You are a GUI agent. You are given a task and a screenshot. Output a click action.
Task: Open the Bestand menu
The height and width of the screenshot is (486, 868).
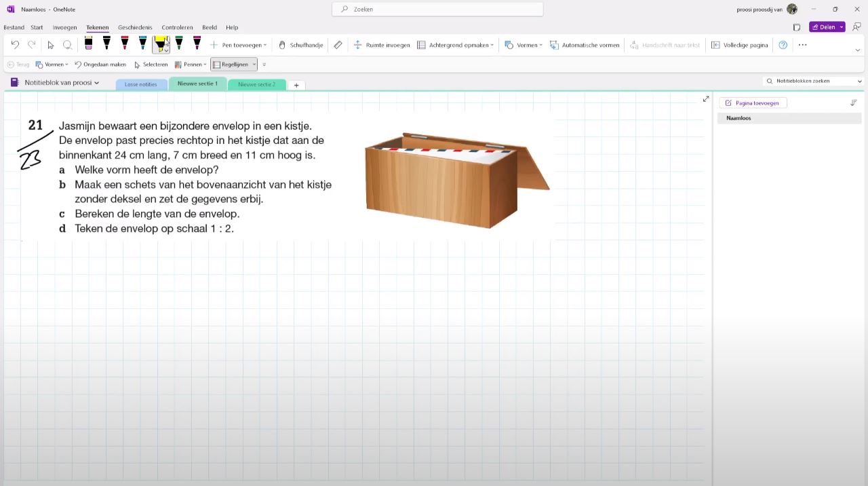click(14, 27)
